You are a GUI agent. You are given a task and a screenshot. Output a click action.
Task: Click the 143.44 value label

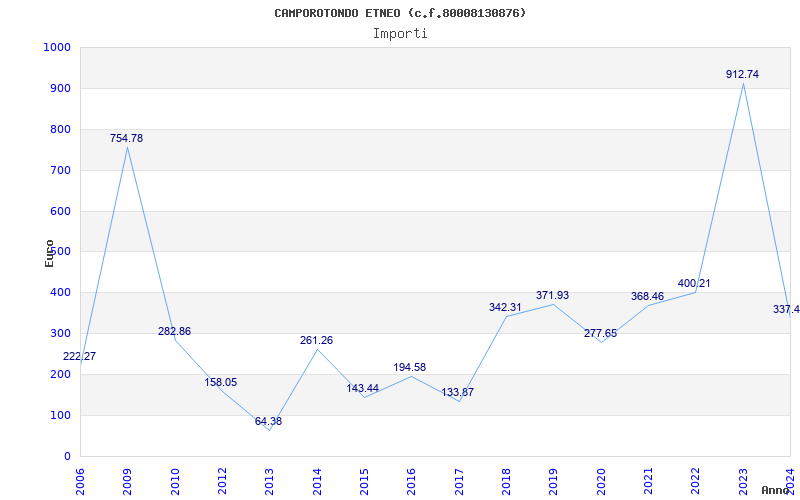(x=363, y=389)
